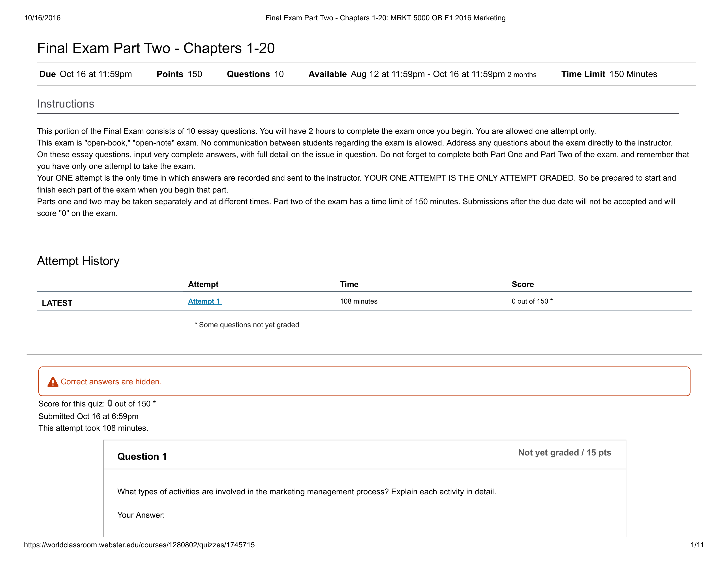The height and width of the screenshot is (563, 728).
Task: Click the 'Attempt' column header
Action: click(203, 284)
